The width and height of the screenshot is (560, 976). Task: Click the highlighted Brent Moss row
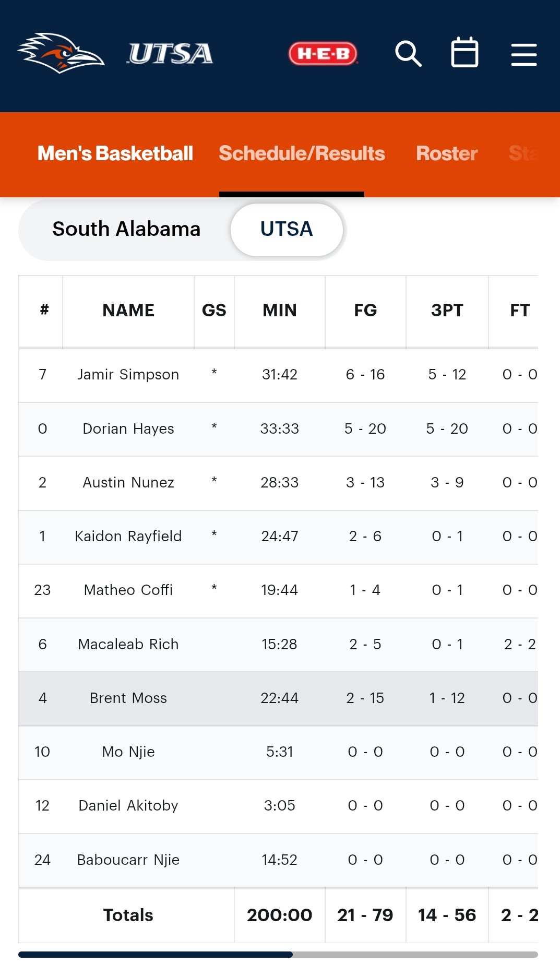[x=128, y=698]
